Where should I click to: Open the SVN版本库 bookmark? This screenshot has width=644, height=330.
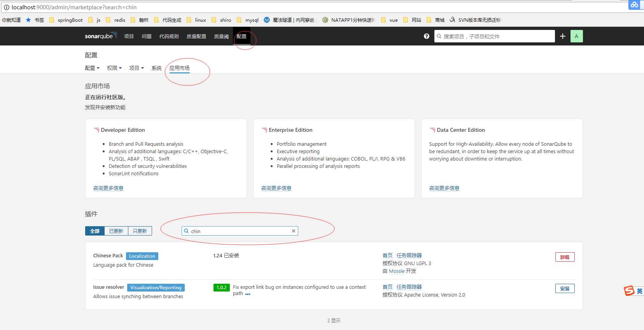click(475, 20)
